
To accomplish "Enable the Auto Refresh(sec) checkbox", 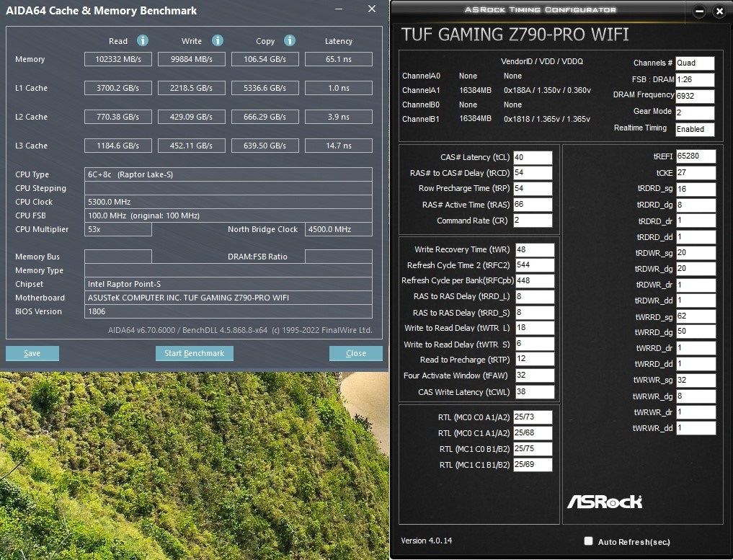I will (589, 541).
